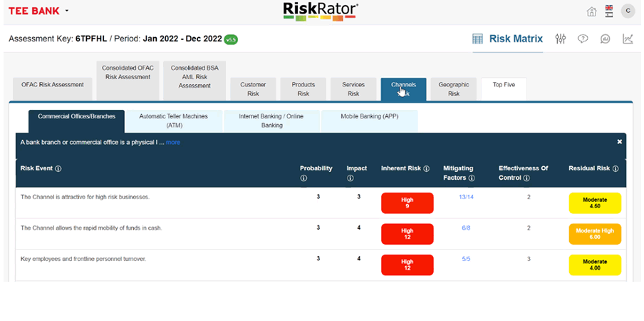Click High 12 badge in personnel turnover row
The width and height of the screenshot is (644, 321).
coord(407,265)
